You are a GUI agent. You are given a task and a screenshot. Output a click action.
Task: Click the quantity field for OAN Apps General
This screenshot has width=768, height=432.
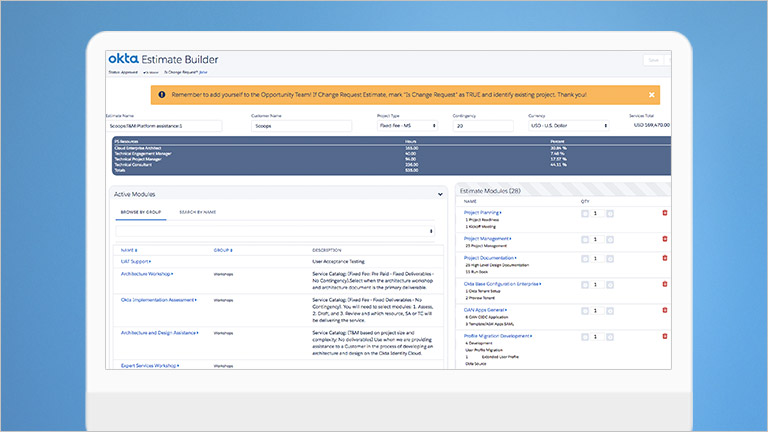coord(597,311)
